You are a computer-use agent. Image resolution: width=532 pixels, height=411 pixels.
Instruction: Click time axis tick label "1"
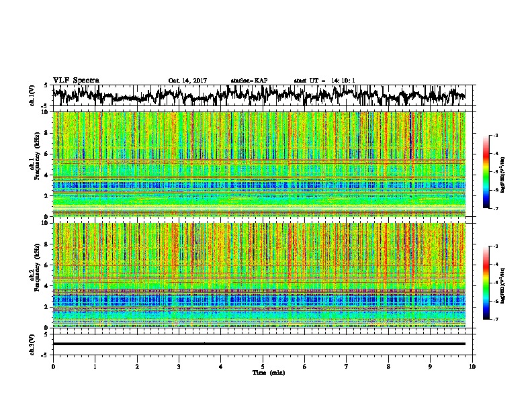[x=95, y=367]
